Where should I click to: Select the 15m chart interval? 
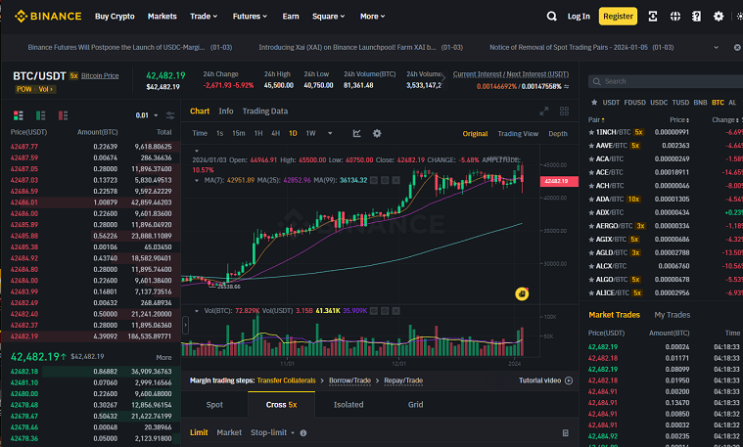[238, 133]
